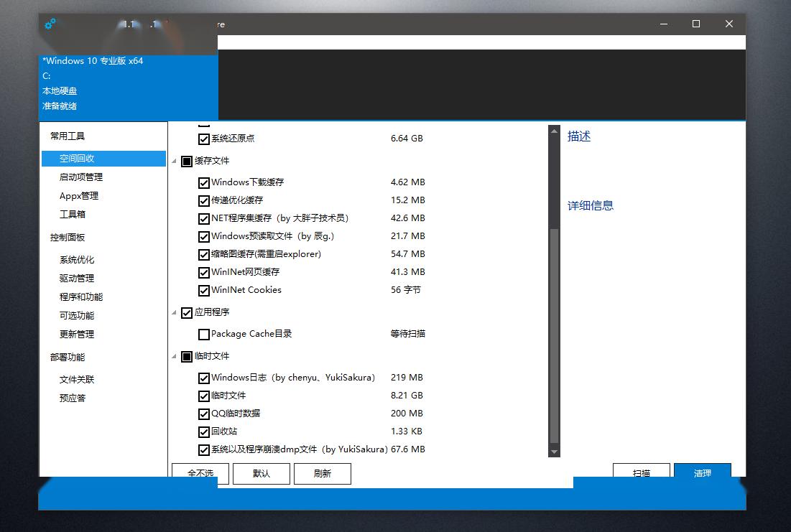Collapse the 应用程序 group arrow
The image size is (791, 532).
point(175,312)
